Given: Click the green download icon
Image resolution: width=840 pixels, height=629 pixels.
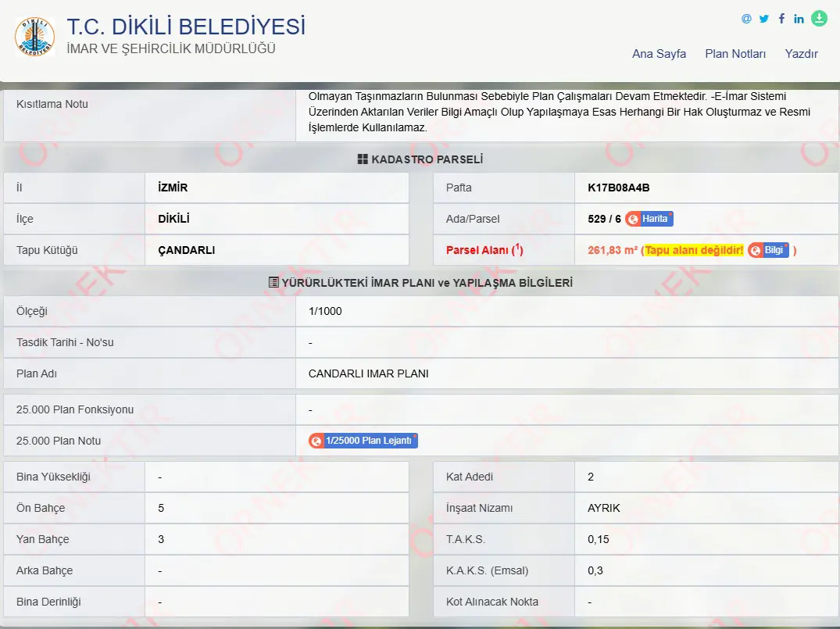Looking at the screenshot, I should pyautogui.click(x=819, y=18).
